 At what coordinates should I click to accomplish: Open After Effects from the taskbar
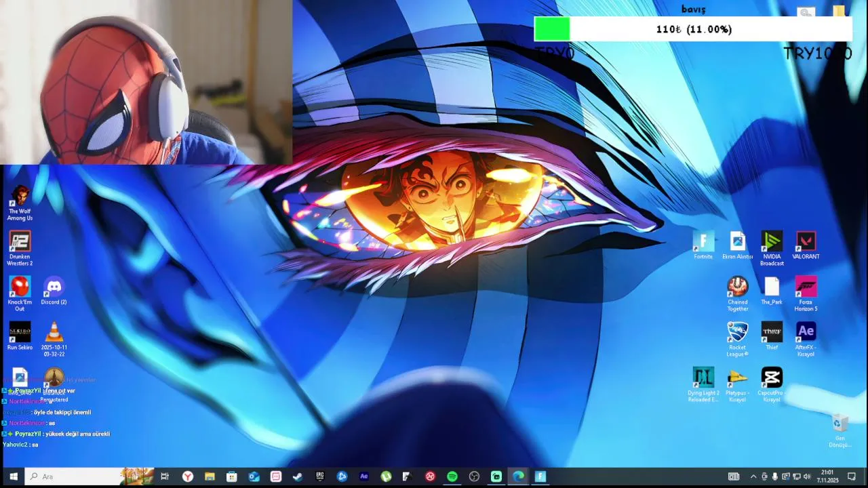pos(364,476)
